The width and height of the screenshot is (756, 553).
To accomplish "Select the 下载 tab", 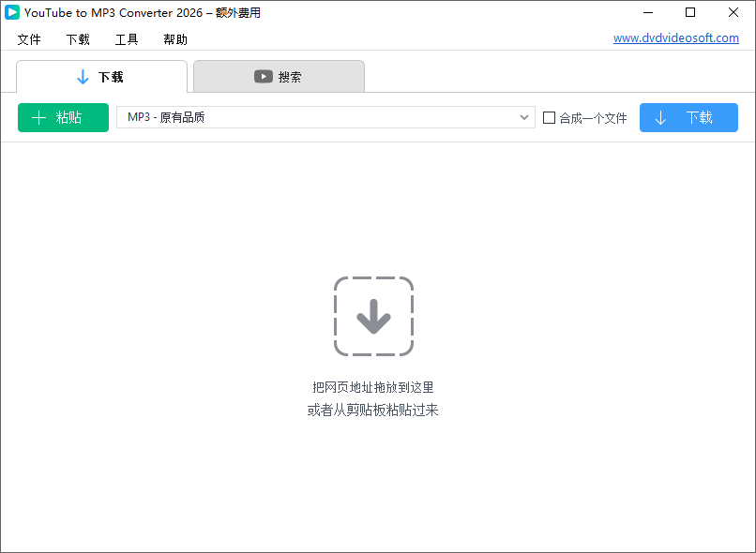I will point(101,77).
